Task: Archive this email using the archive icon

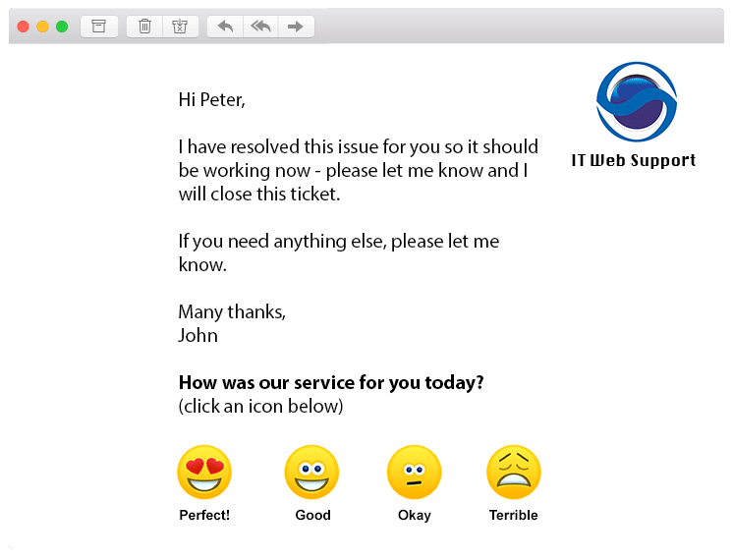Action: coord(98,27)
